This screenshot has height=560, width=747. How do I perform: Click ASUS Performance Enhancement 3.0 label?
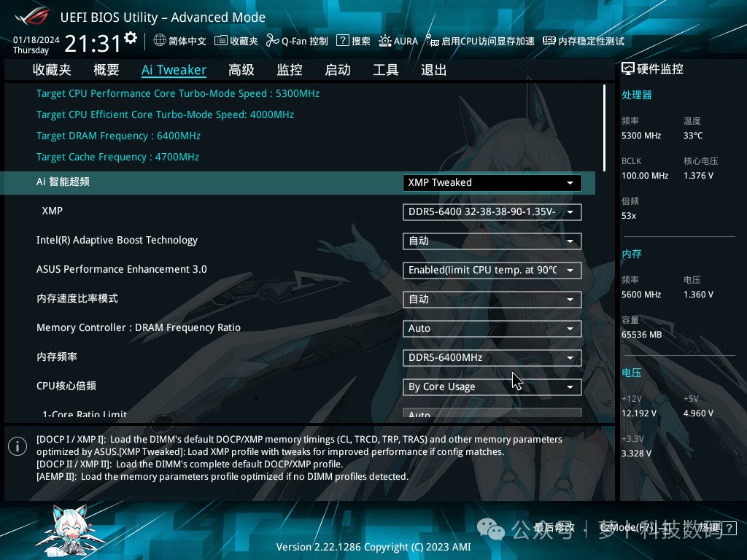[x=122, y=269]
